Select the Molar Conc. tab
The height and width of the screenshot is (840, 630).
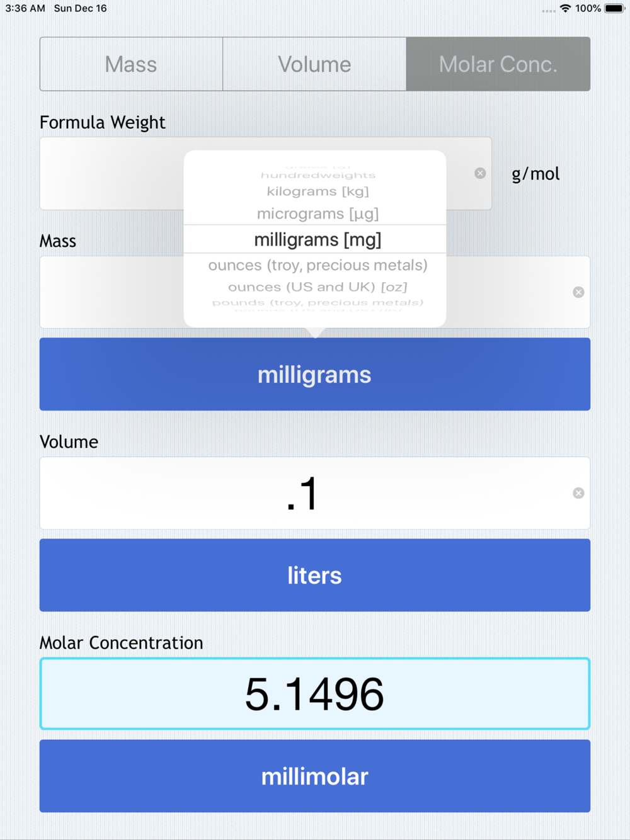(498, 64)
